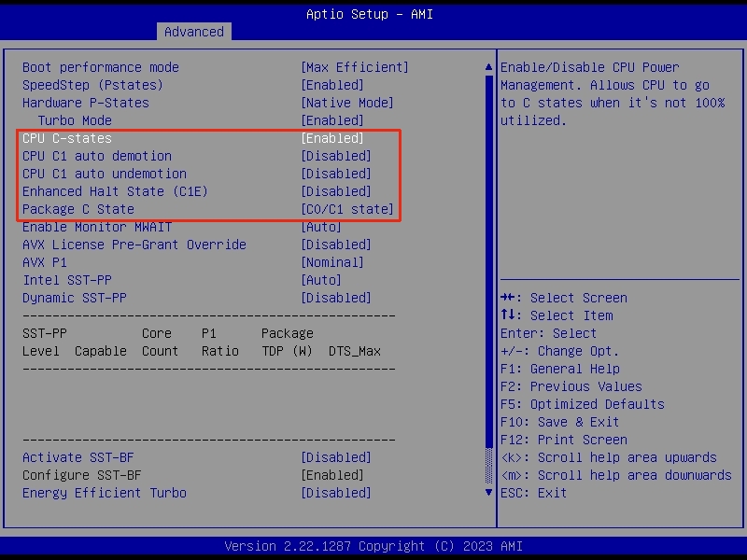The width and height of the screenshot is (747, 560).
Task: Click the ESC: Exit hint
Action: point(533,493)
